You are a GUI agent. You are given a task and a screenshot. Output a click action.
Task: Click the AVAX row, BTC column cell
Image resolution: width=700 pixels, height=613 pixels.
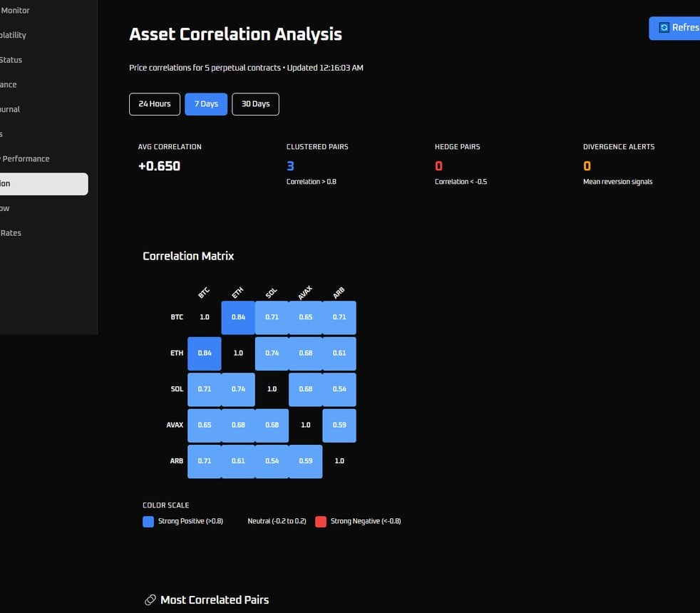(x=205, y=426)
